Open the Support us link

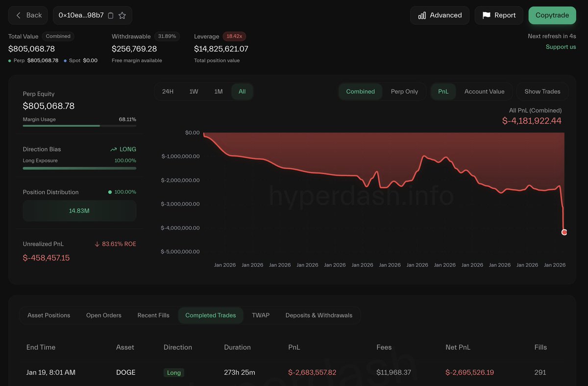[561, 47]
